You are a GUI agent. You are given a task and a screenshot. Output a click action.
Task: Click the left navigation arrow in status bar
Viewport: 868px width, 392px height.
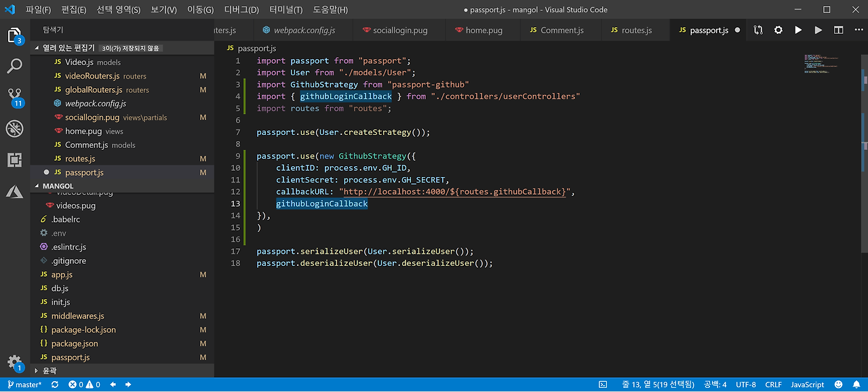pyautogui.click(x=113, y=385)
